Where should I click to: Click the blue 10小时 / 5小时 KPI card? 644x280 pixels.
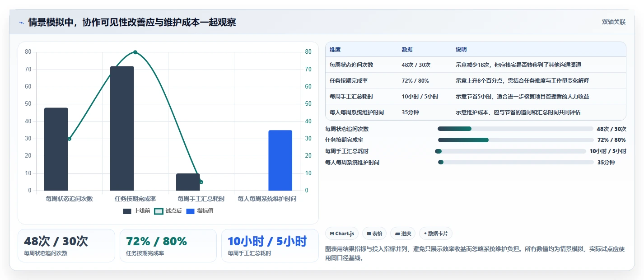270,246
